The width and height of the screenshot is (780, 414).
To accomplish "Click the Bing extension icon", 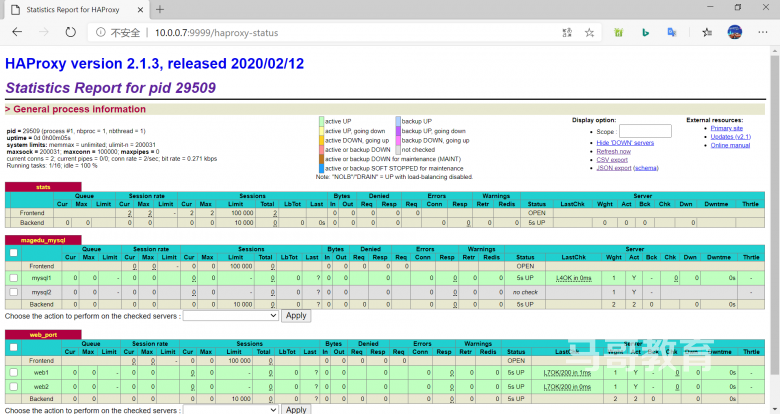I will click(645, 33).
